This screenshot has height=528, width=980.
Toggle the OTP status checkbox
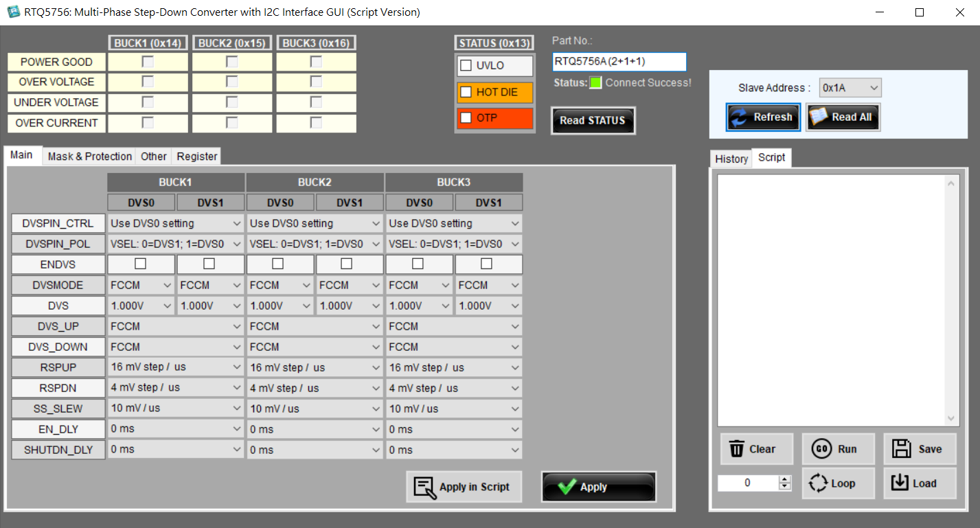[x=466, y=117]
